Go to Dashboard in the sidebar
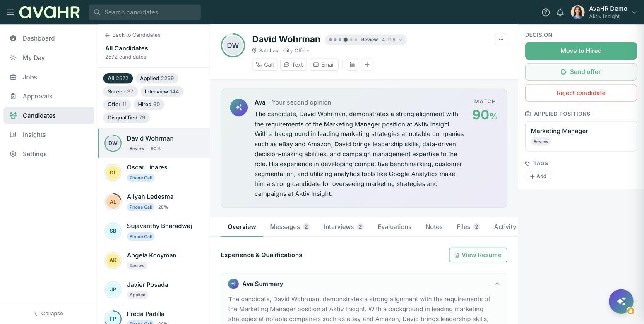The image size is (644, 324). (x=49, y=38)
